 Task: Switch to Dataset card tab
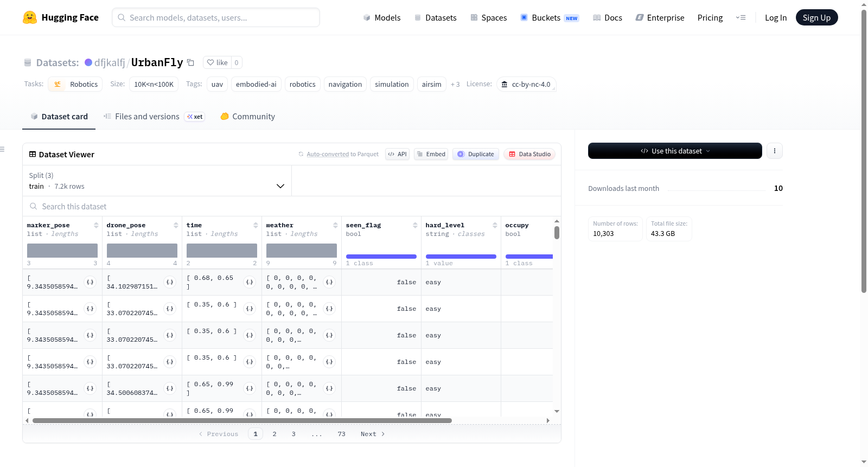point(59,117)
